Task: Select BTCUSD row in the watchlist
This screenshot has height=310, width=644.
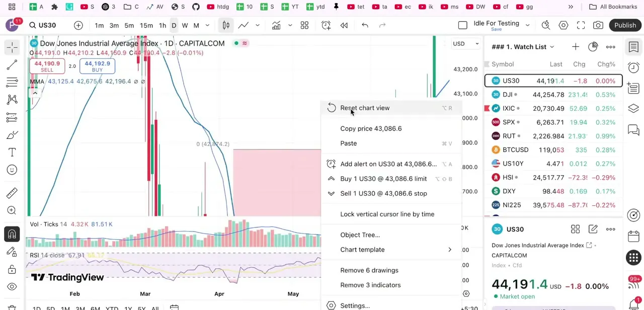Action: 553,150
